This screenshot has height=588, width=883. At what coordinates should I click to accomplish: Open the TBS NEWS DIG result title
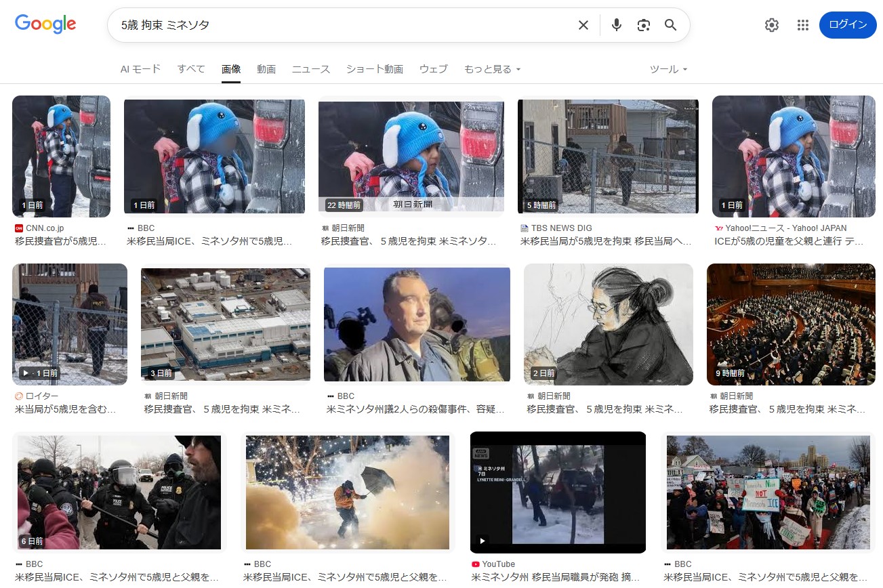pyautogui.click(x=607, y=241)
